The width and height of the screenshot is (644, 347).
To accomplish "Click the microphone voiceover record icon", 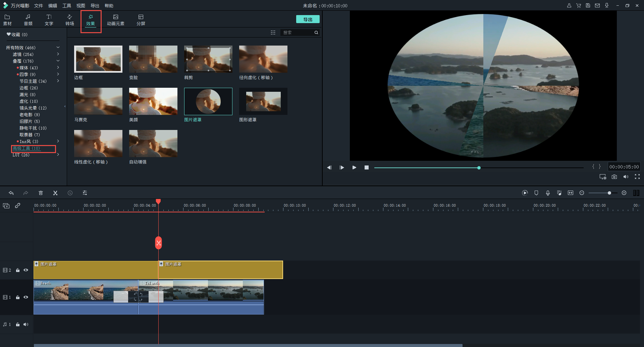I will click(548, 193).
